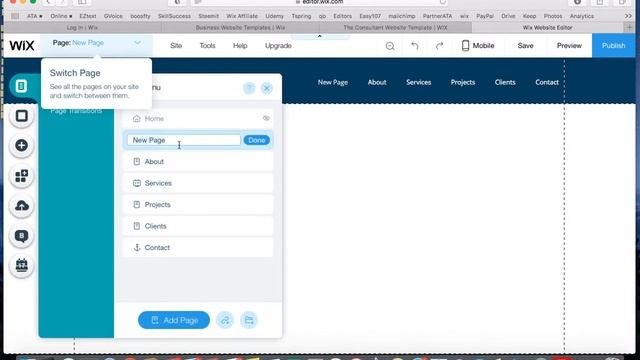Open the My Uploads cloud tool
Screen dimensions: 640x360
[x=22, y=206]
